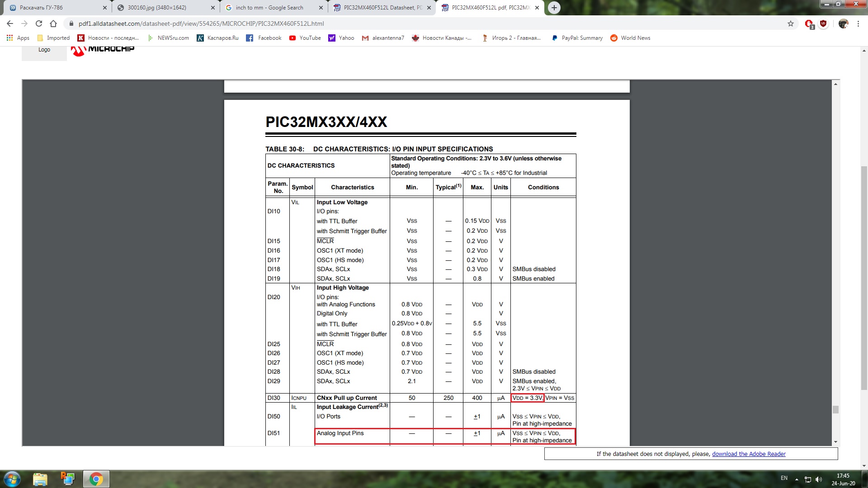Open the network status tray icon
Screen dimensions: 868x488
tap(807, 479)
